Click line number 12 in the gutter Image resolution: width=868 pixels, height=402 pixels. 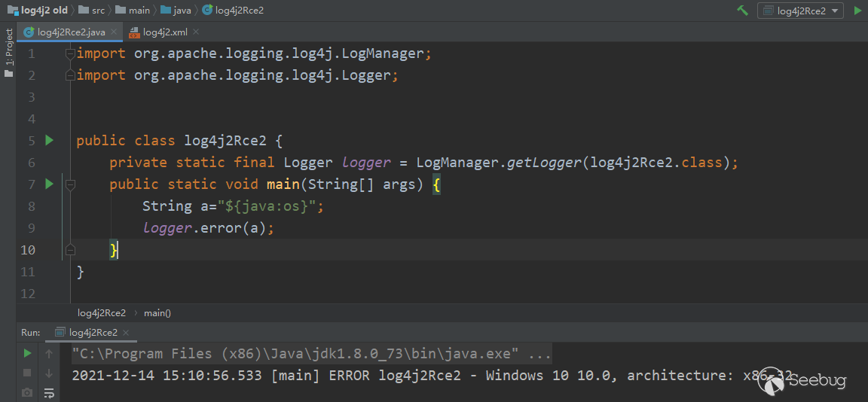tap(28, 294)
